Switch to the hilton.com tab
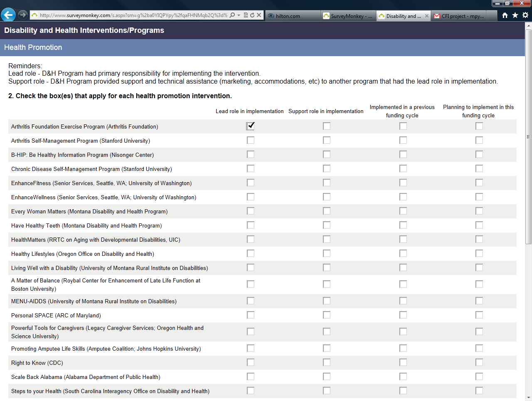532x401 pixels. tap(293, 16)
